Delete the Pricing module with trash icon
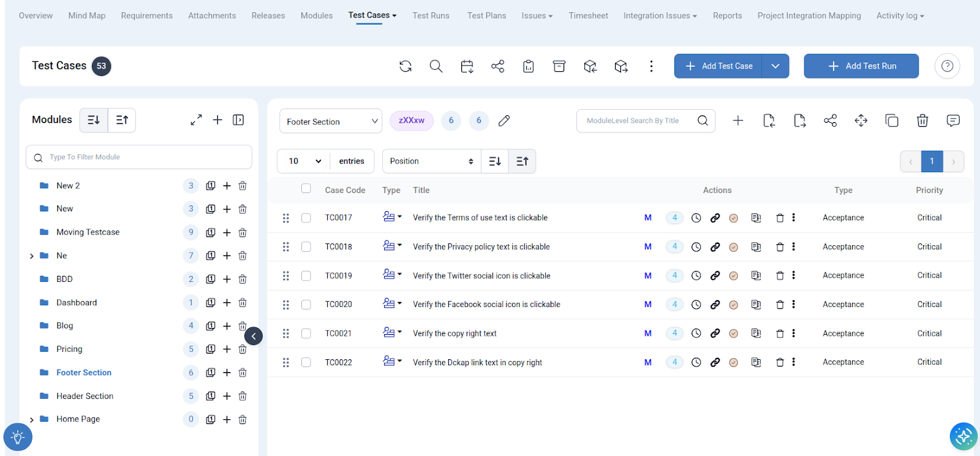980x456 pixels. tap(243, 349)
